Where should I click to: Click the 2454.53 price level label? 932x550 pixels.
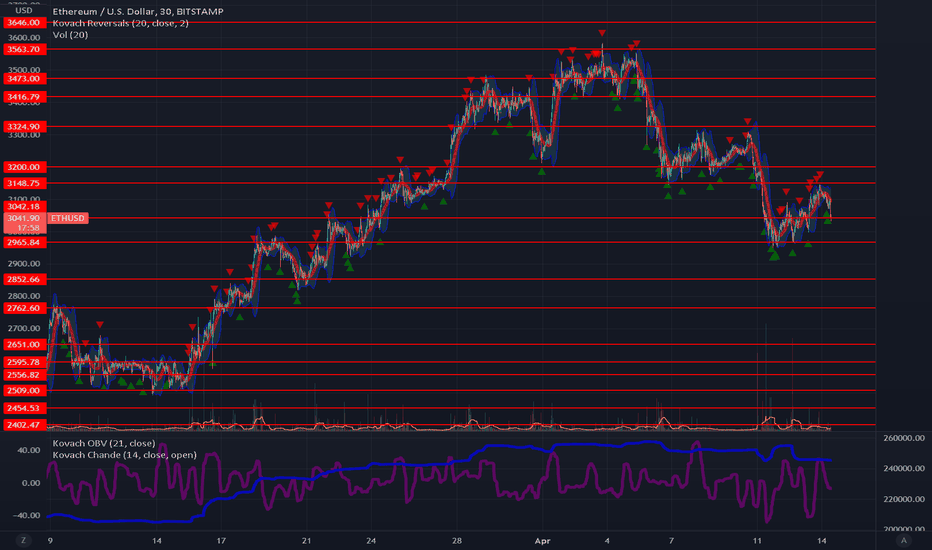click(x=24, y=408)
